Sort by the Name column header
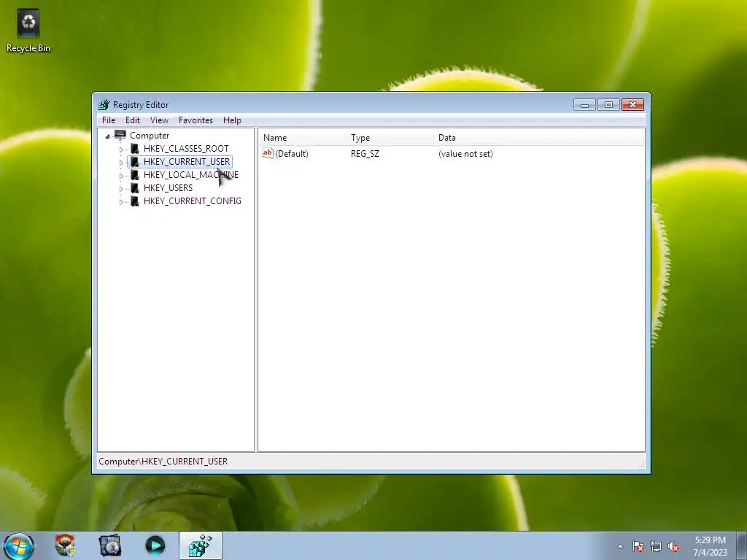Viewport: 747px width, 560px height. click(303, 138)
